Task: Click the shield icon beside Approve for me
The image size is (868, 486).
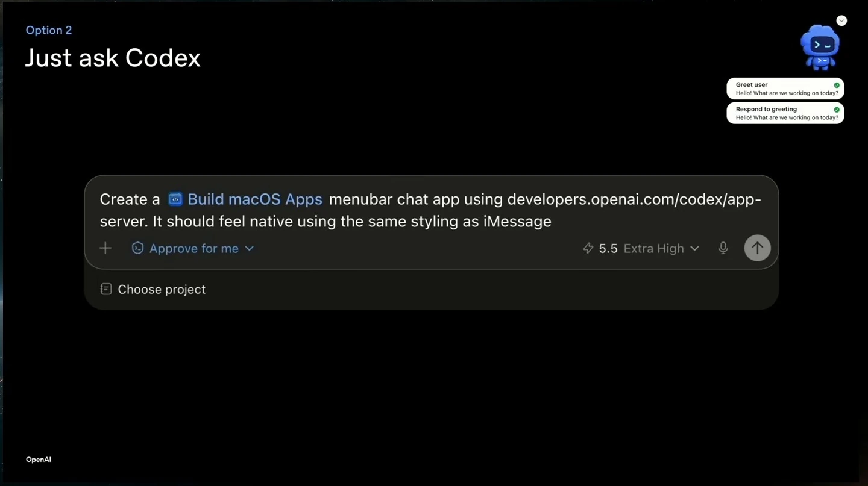Action: coord(137,248)
